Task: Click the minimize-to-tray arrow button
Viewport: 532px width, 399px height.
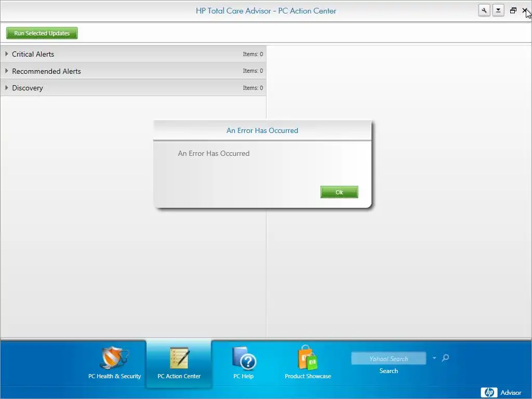Action: (x=498, y=10)
